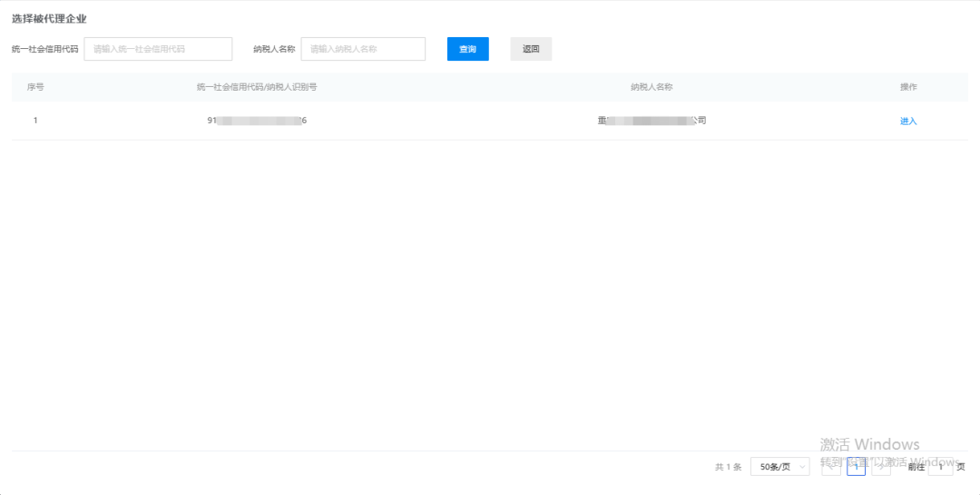
Task: Click the 纳税人名称 label beside search field
Action: 274,49
